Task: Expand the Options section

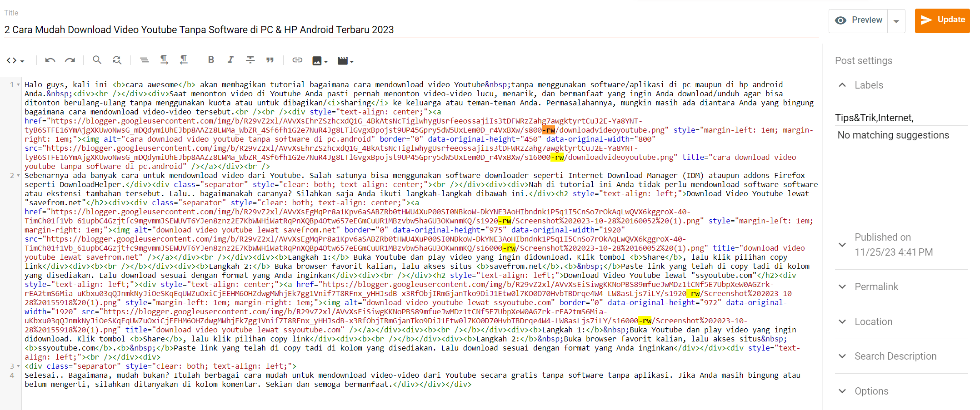Action: coord(842,391)
